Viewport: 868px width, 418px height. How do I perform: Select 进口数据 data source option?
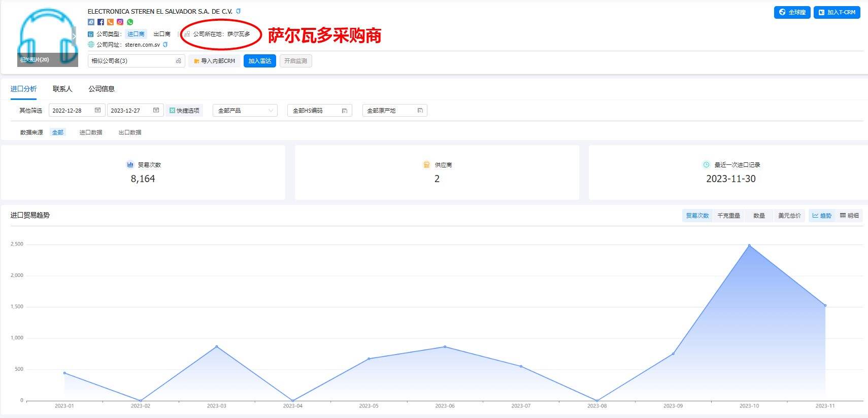pyautogui.click(x=91, y=132)
